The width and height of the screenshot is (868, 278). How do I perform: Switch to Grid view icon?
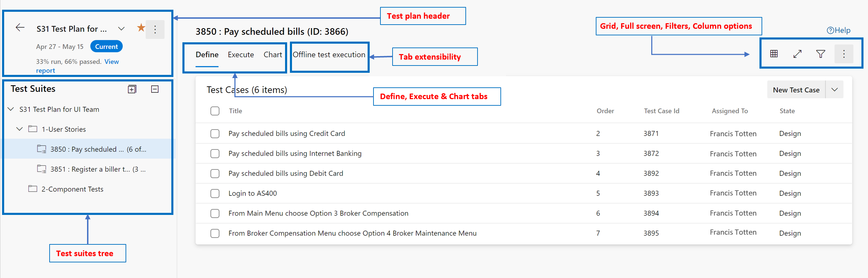[774, 54]
